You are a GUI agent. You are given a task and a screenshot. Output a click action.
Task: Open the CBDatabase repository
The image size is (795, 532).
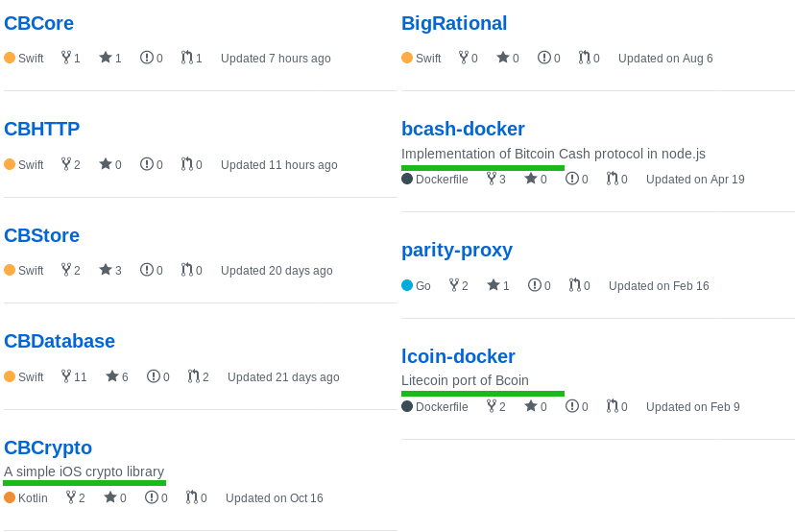60,341
